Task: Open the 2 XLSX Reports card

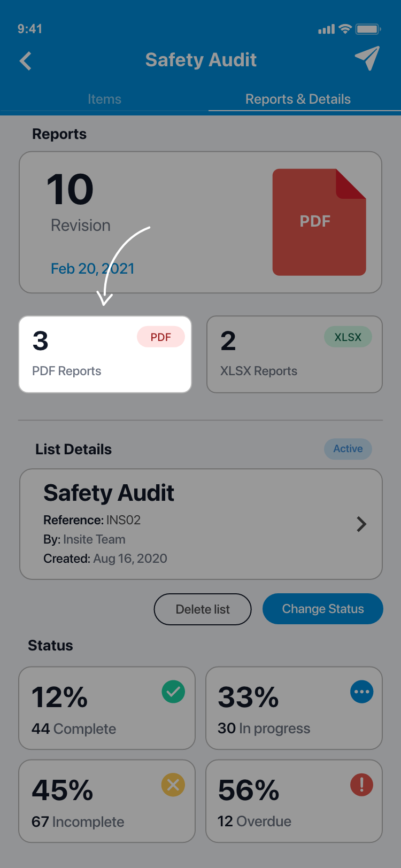Action: [x=294, y=354]
